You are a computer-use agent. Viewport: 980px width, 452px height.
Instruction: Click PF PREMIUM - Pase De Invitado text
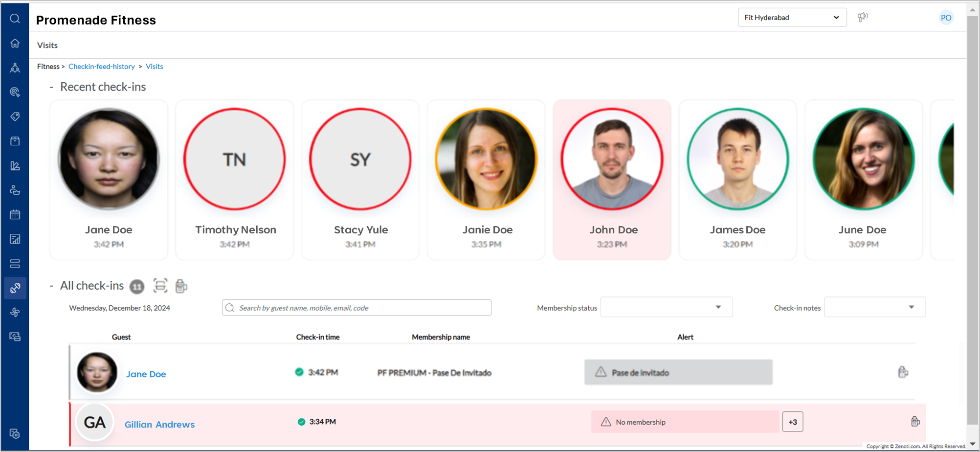pos(434,373)
